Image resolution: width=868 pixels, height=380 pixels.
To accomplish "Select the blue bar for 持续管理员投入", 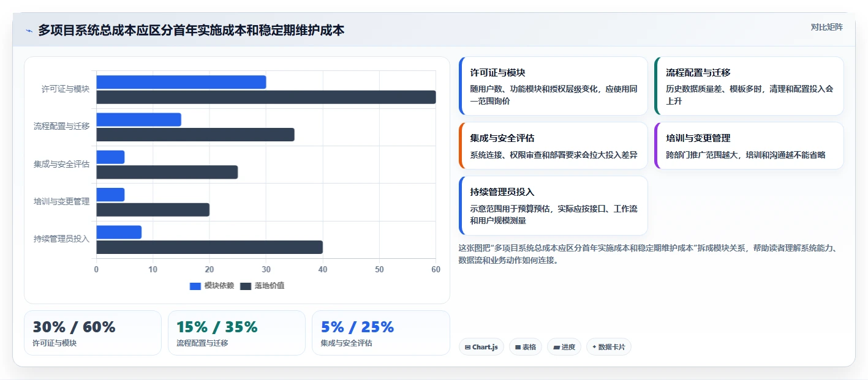I will pos(119,233).
